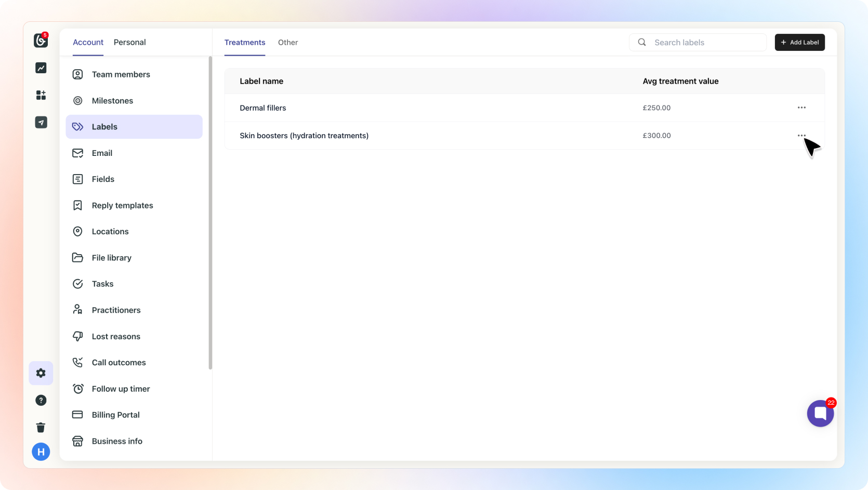The height and width of the screenshot is (490, 868).
Task: Switch to the Personal tab
Action: (x=130, y=43)
